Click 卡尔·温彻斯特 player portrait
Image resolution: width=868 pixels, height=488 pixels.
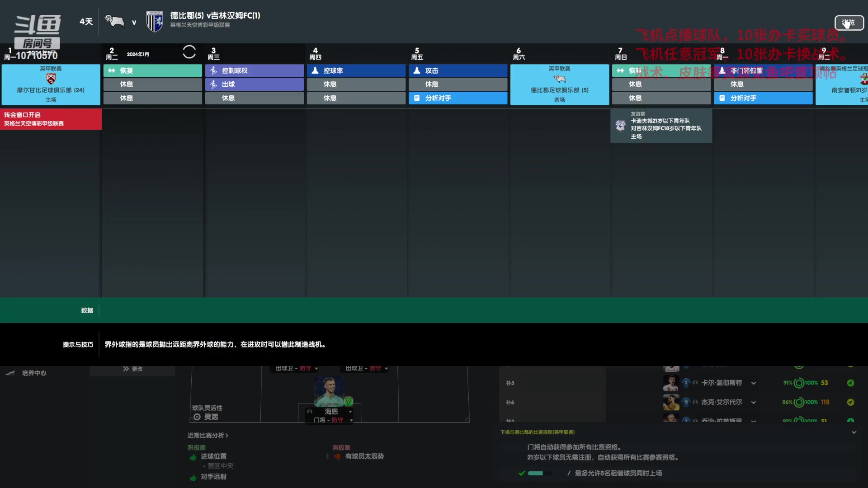pos(671,383)
